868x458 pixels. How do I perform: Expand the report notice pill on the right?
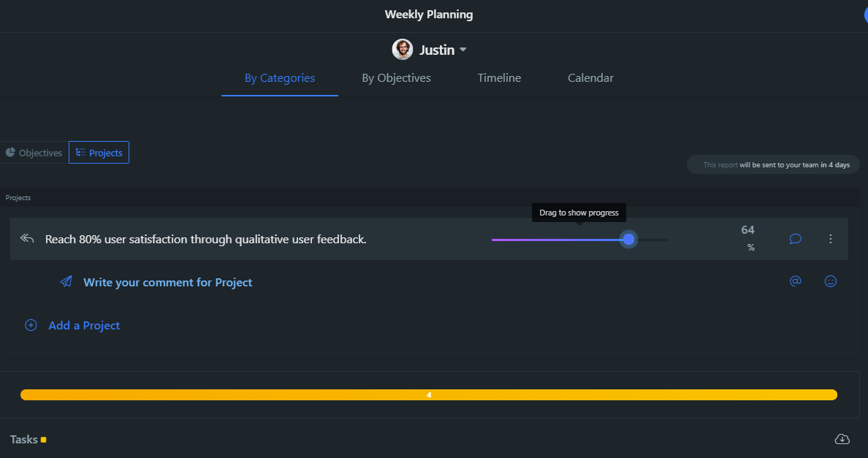(x=773, y=164)
